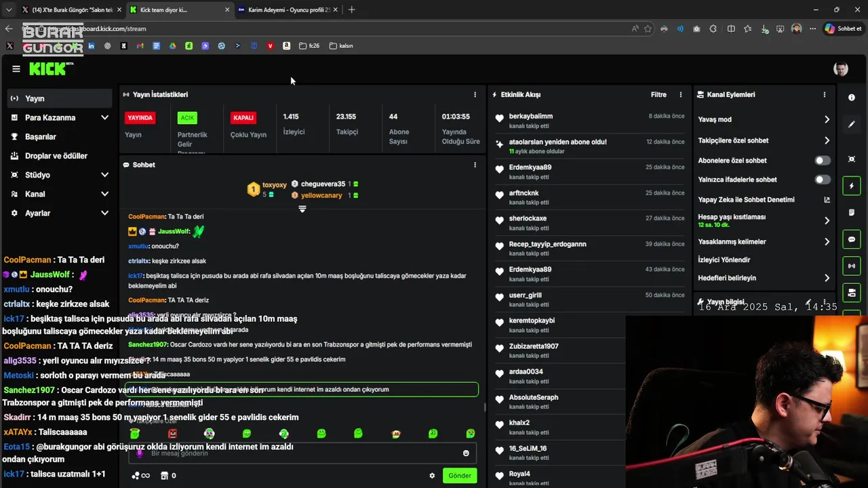Click ataolarslan yeniden abone oldu entry

[590, 146]
